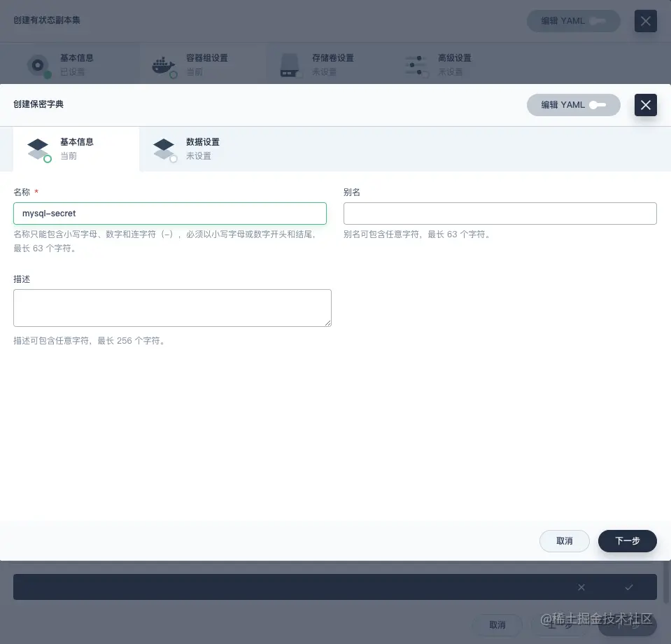Click 取消 in the secret dialog

tap(565, 541)
